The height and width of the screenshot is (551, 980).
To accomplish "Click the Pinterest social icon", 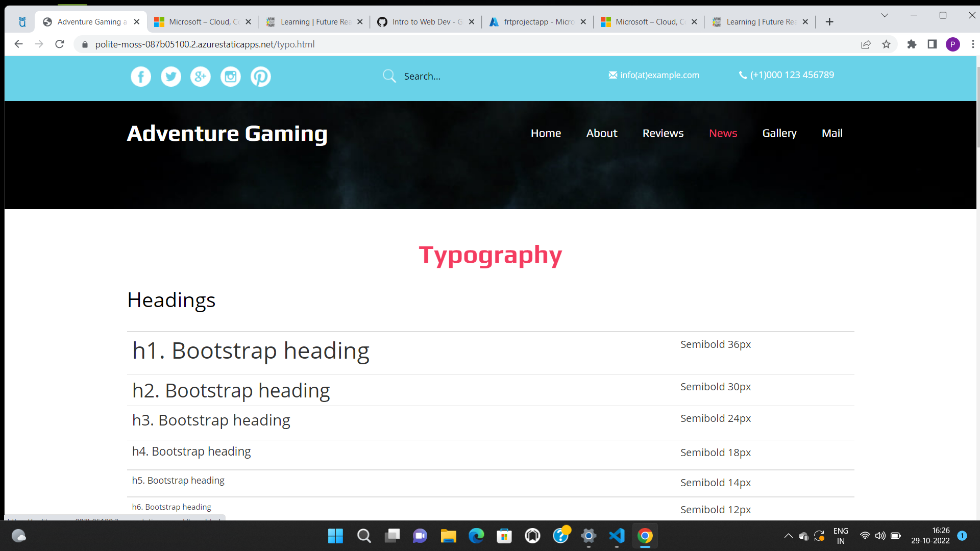I will [261, 77].
